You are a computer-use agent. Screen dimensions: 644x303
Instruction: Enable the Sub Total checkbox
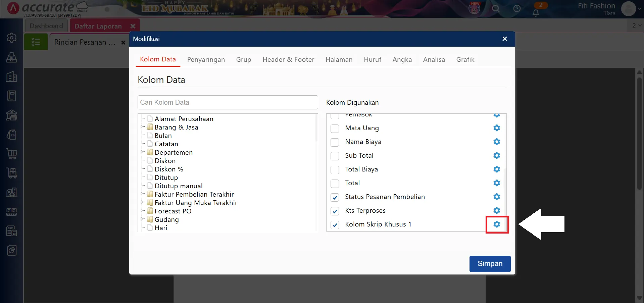[335, 156]
